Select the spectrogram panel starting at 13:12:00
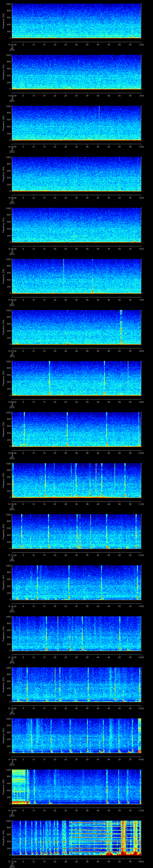Image resolution: width=153 pixels, height=868 pixels. pyautogui.click(x=76, y=582)
